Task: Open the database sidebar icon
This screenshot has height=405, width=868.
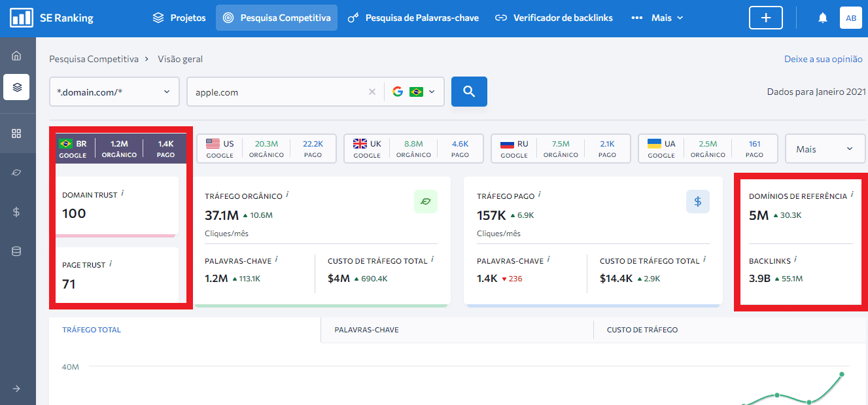Action: pos(16,251)
